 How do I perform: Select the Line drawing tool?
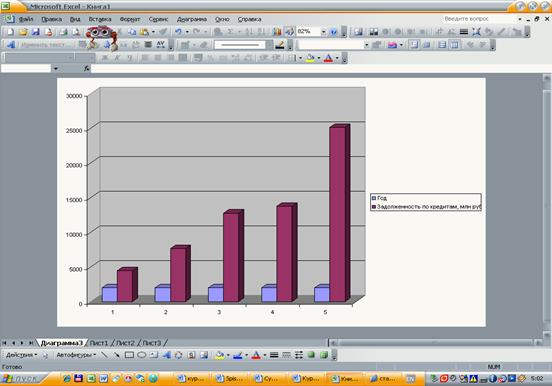pos(105,355)
